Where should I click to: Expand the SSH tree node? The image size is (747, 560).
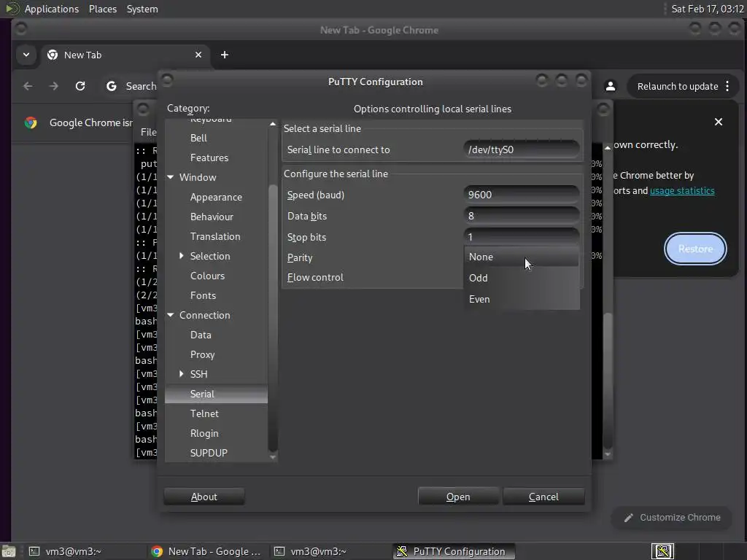[181, 374]
